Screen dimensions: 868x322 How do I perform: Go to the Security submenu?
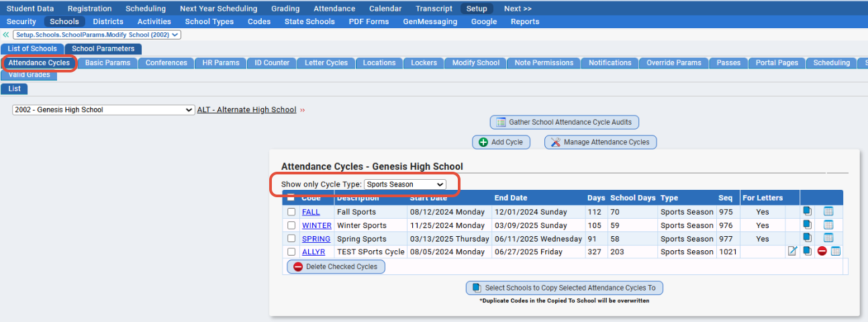pyautogui.click(x=21, y=21)
